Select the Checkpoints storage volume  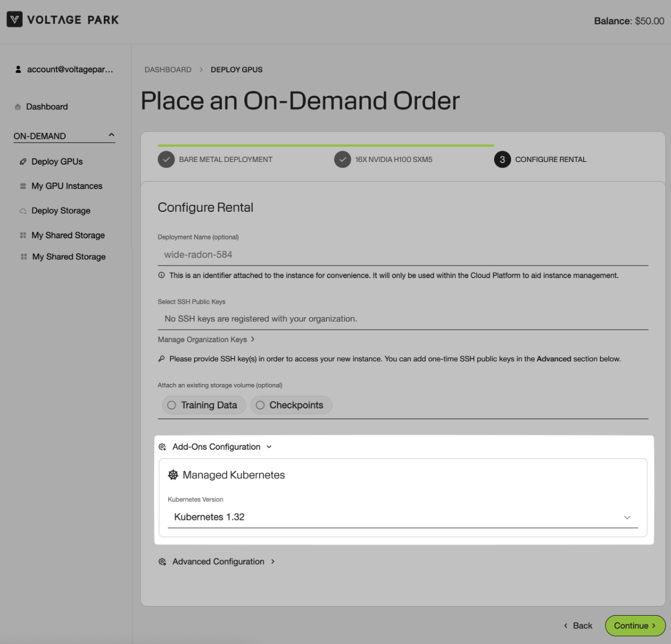(291, 405)
